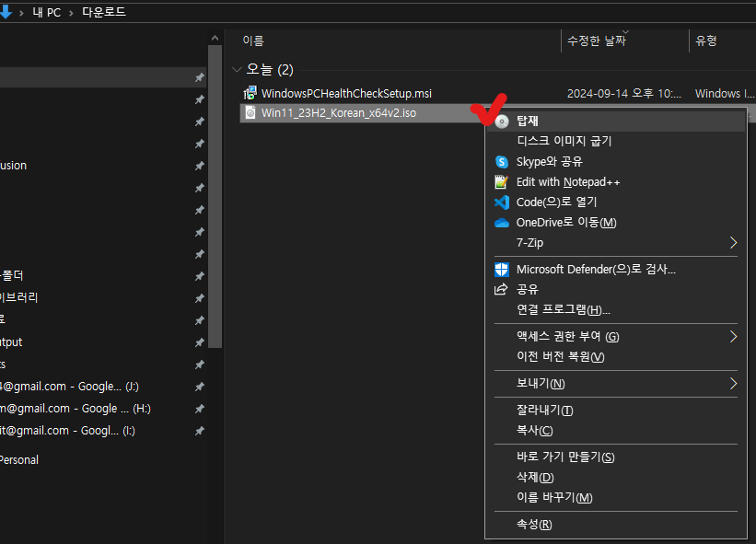
Task: Open tput folder in sidebar
Action: pos(11,342)
